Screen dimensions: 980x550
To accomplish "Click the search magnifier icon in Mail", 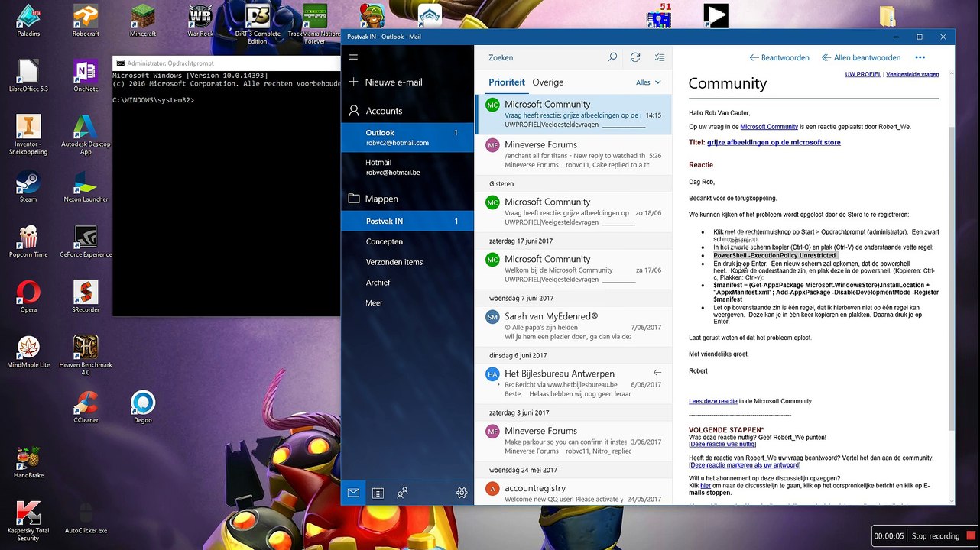I will click(x=612, y=57).
